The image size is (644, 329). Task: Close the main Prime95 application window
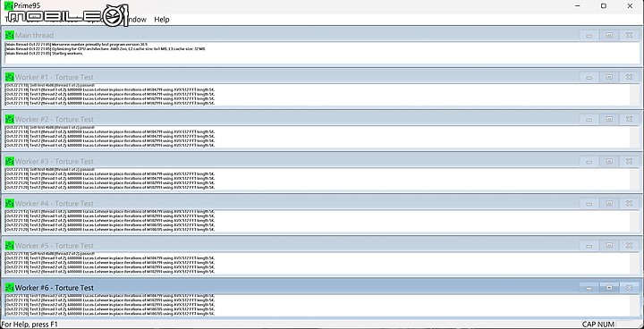click(630, 5)
